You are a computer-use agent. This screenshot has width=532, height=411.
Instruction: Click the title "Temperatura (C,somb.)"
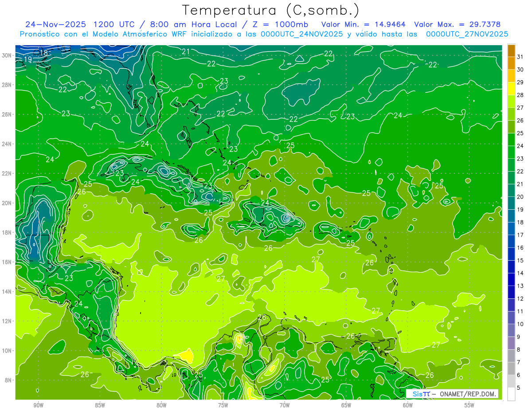271,11
